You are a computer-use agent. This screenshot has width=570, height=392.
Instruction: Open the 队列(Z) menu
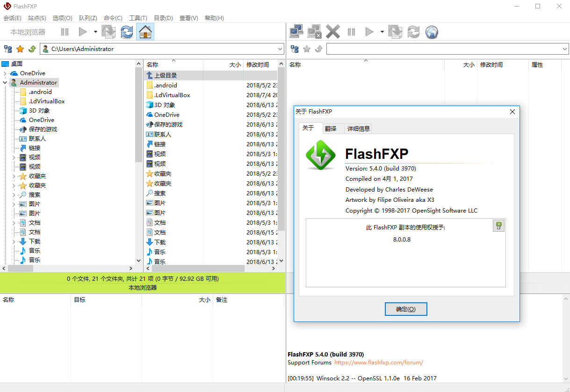click(88, 18)
